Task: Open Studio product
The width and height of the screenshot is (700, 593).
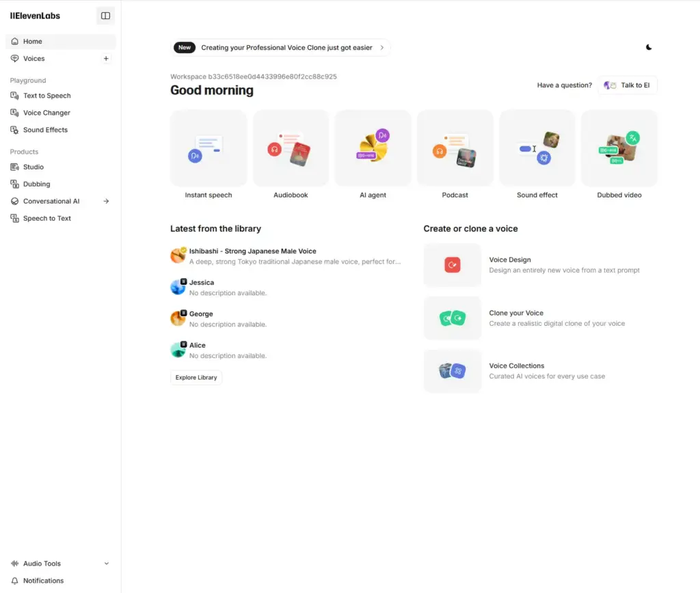Action: (33, 167)
